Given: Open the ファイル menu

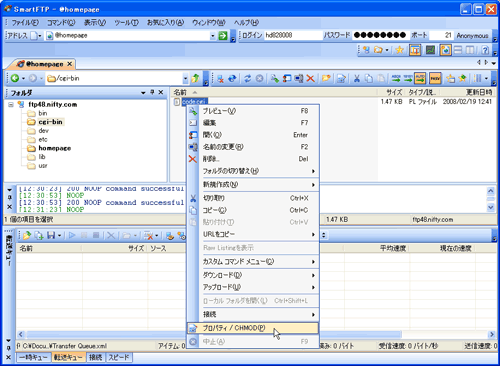Looking at the screenshot, I should (x=25, y=23).
